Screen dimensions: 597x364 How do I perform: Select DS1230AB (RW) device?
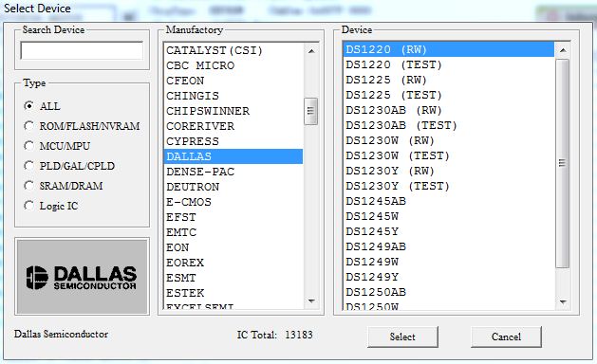(449, 110)
